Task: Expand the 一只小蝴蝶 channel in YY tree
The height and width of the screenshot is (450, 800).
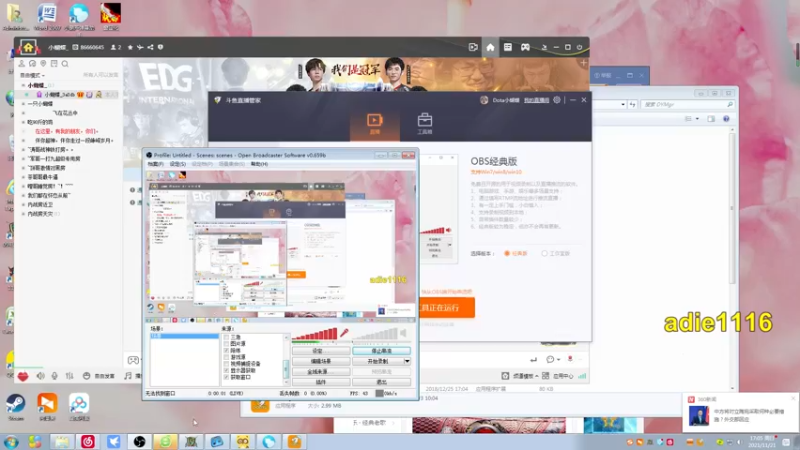Action: coord(23,104)
